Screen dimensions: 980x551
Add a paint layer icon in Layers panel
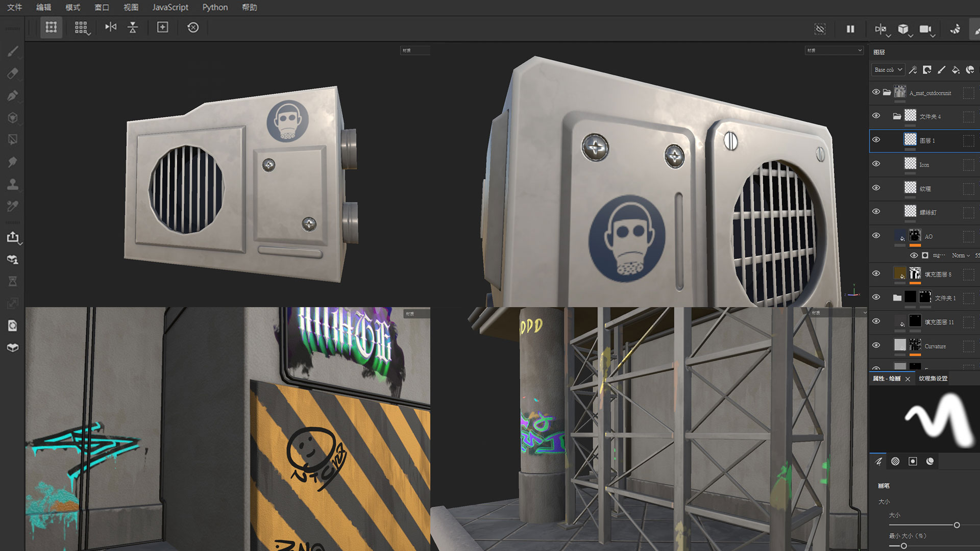coord(941,70)
